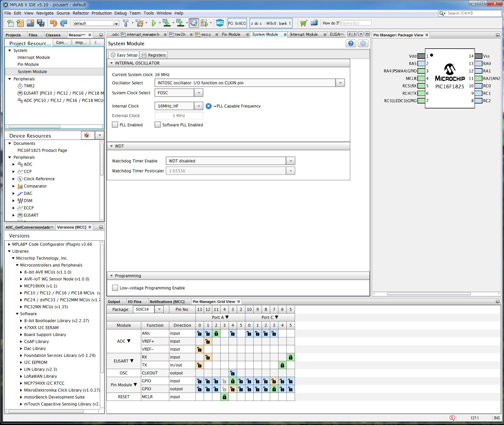Click Search magnifier icon in menu bar
Screen dimensions: 504x425
(442, 13)
